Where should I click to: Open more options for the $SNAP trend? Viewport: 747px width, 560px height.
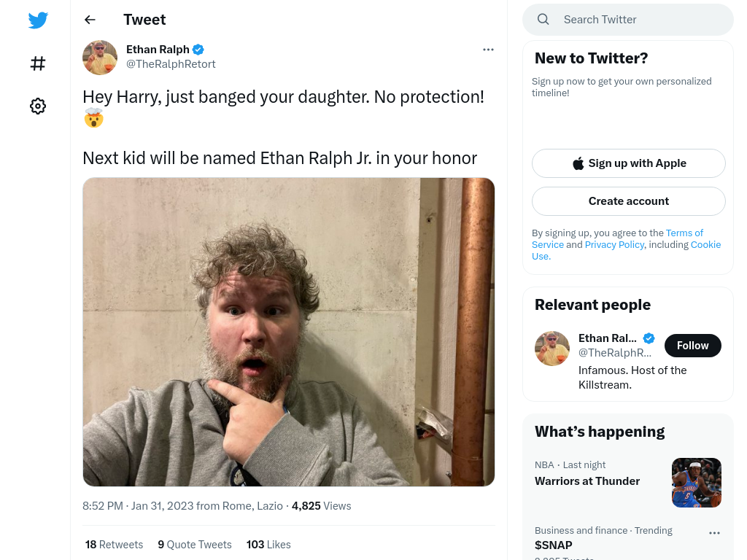(x=714, y=533)
